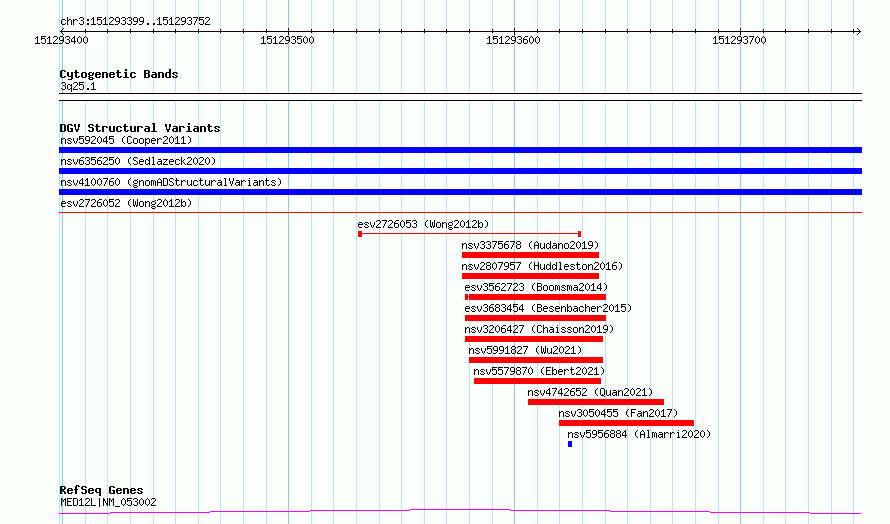890x524 pixels.
Task: Click the red bar under nsv5579870
Action: (537, 381)
